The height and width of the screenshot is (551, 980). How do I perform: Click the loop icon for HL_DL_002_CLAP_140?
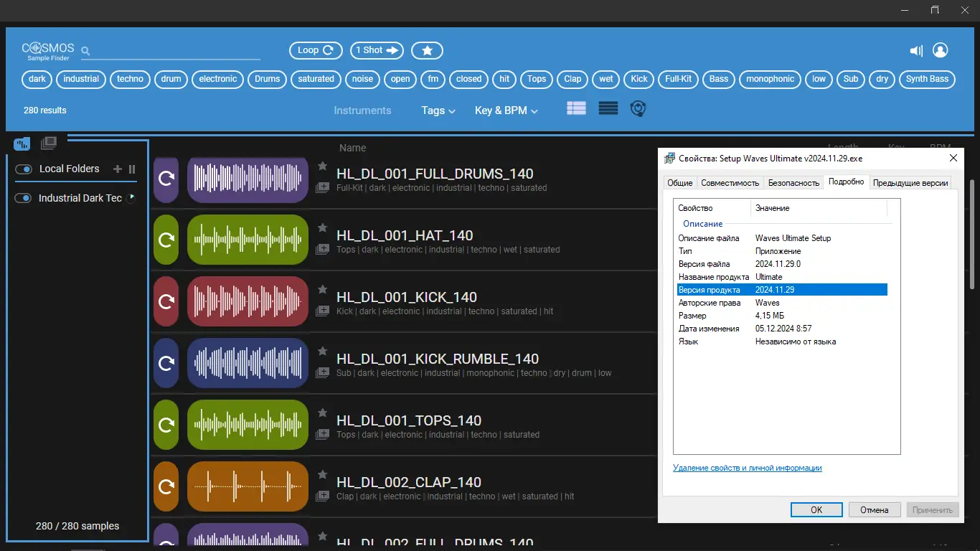(166, 486)
